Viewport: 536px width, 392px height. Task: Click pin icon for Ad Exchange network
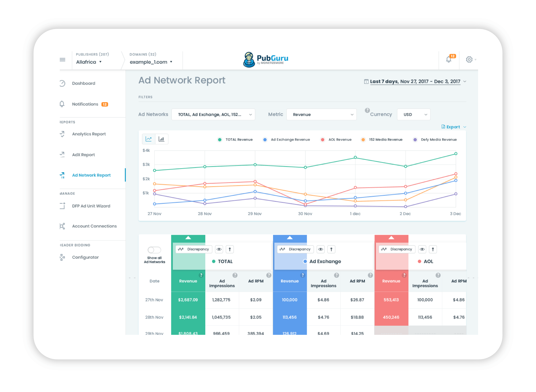pos(331,249)
